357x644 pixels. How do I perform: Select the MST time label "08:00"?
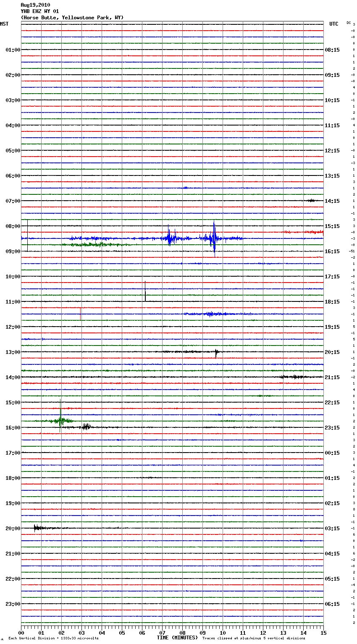click(x=13, y=226)
